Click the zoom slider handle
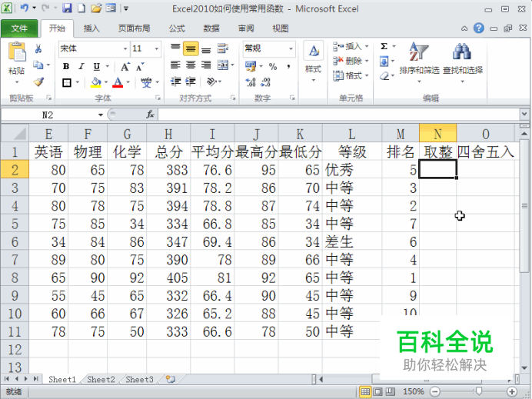532x399 pixels. (479, 391)
